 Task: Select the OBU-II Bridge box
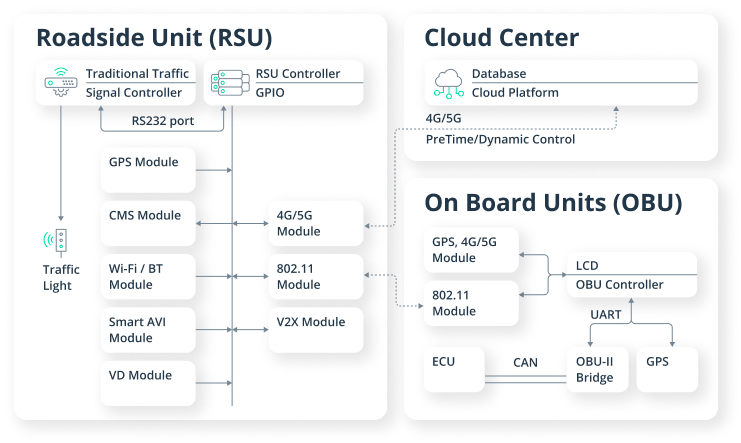(x=597, y=369)
